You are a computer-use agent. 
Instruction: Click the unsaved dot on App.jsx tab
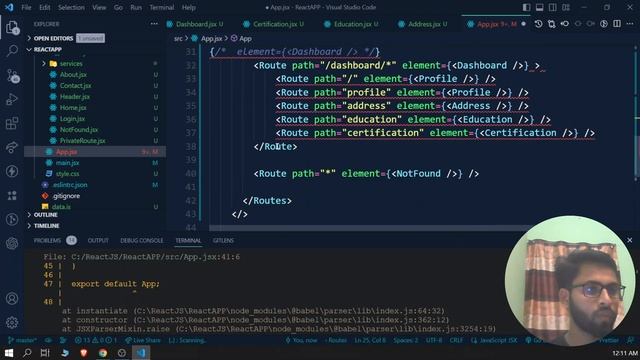[x=523, y=24]
